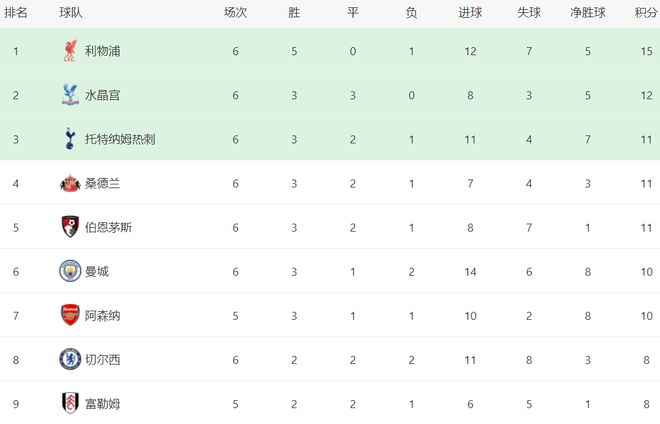The height and width of the screenshot is (424, 660).
Task: Click the Sunderland club badge
Action: pos(69,183)
